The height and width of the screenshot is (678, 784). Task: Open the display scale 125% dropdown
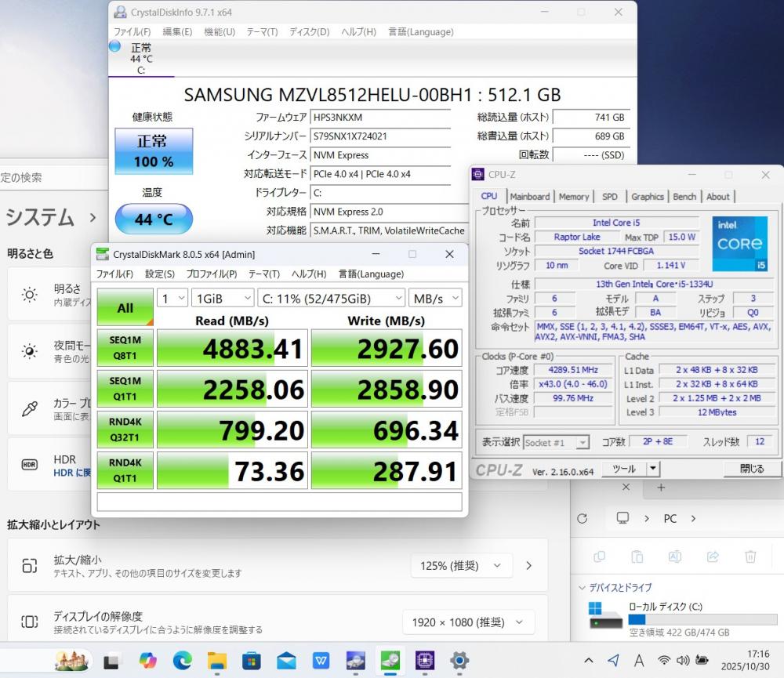tap(461, 565)
